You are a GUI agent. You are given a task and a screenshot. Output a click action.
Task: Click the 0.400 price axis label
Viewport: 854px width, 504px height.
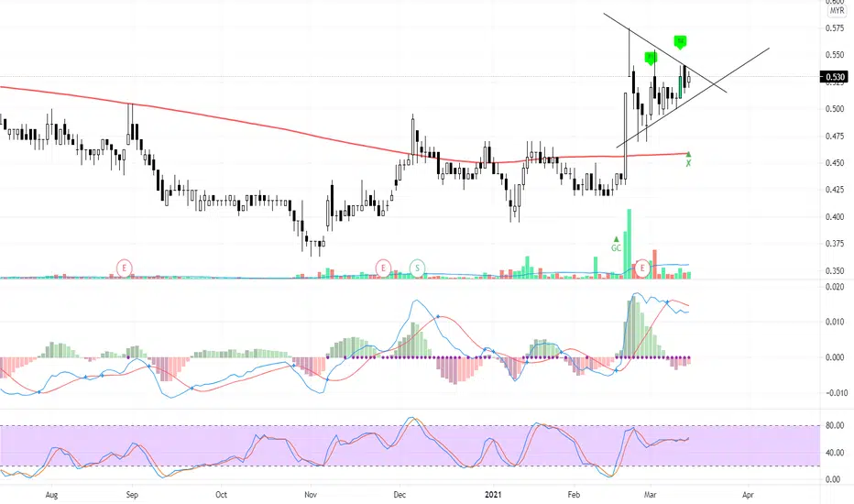coord(835,217)
